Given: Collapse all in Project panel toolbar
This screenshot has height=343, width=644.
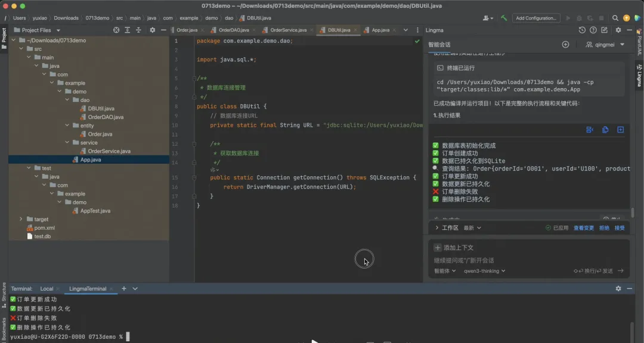Looking at the screenshot, I should [138, 30].
